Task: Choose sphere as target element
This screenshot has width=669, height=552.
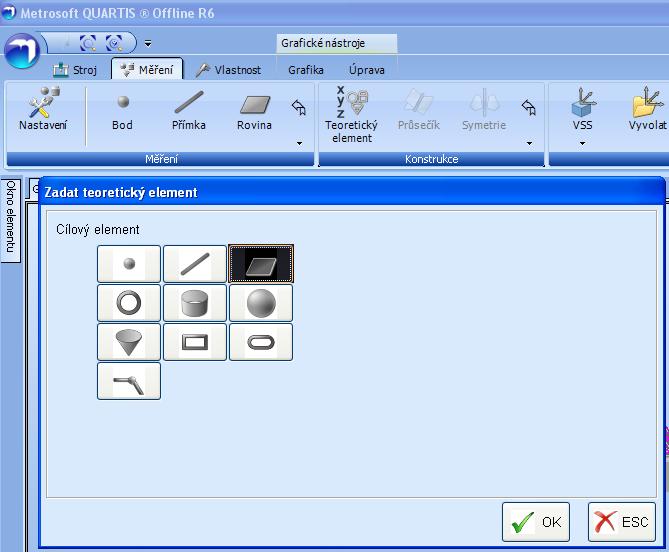Action: point(261,303)
